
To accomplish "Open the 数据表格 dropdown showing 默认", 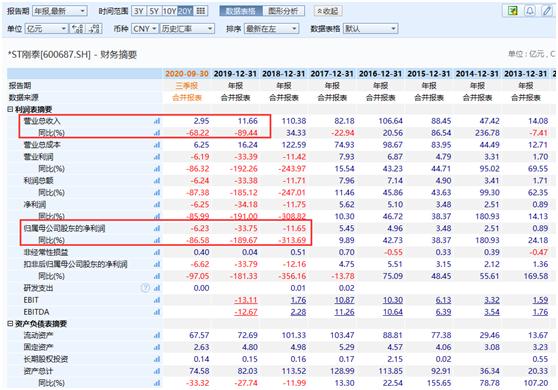I will [x=370, y=29].
